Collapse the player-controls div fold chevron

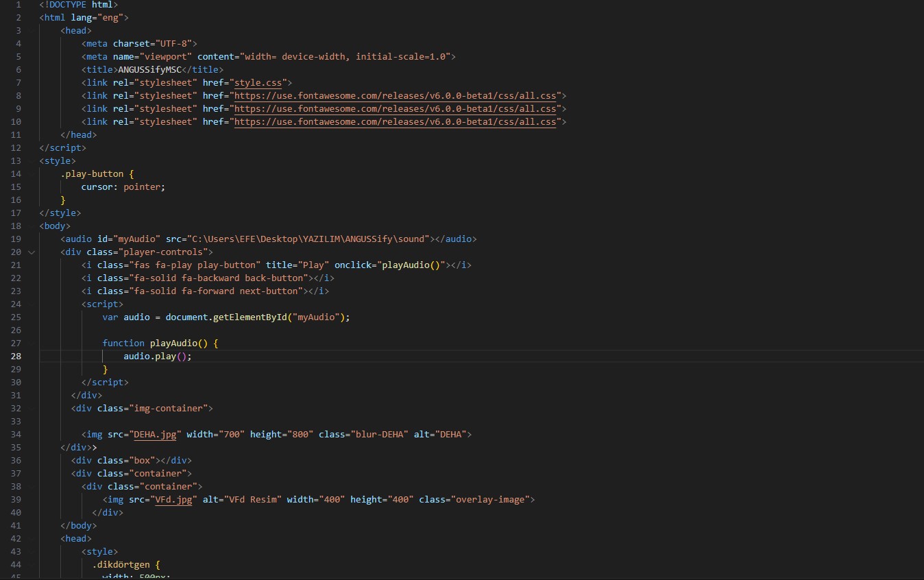click(31, 252)
